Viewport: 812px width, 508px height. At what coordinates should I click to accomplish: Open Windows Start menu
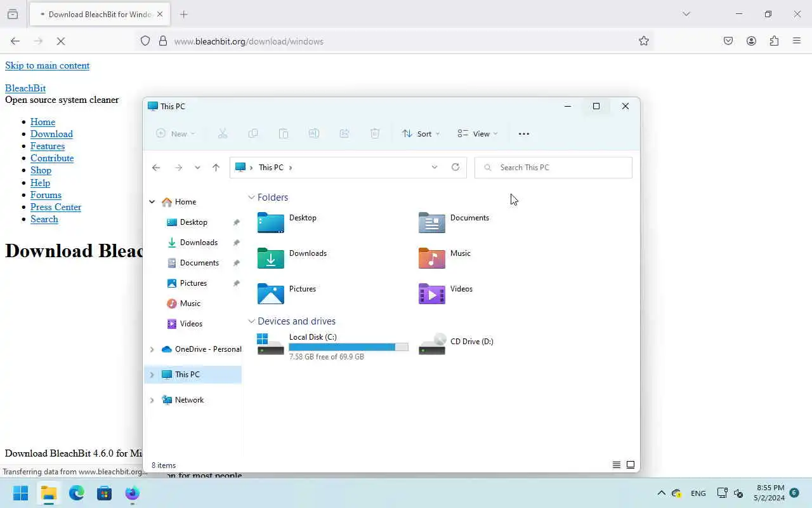pyautogui.click(x=21, y=493)
